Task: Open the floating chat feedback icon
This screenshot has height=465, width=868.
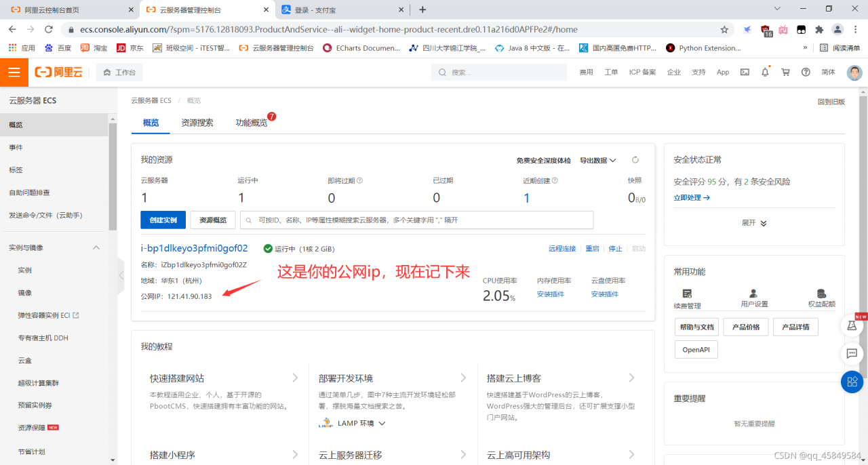Action: pyautogui.click(x=852, y=354)
